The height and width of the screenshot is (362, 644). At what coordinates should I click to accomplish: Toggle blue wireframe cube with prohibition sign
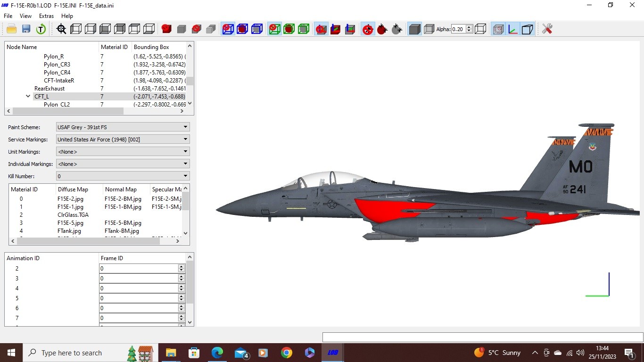click(228, 29)
